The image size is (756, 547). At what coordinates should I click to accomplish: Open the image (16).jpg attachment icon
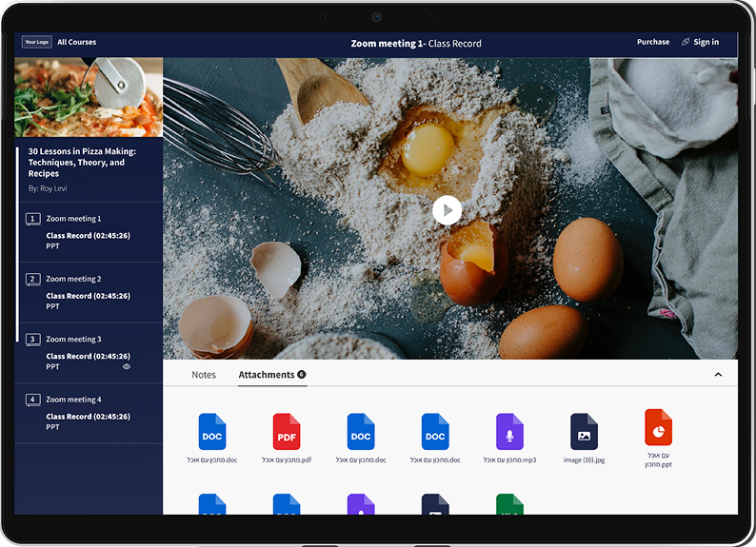pos(584,432)
